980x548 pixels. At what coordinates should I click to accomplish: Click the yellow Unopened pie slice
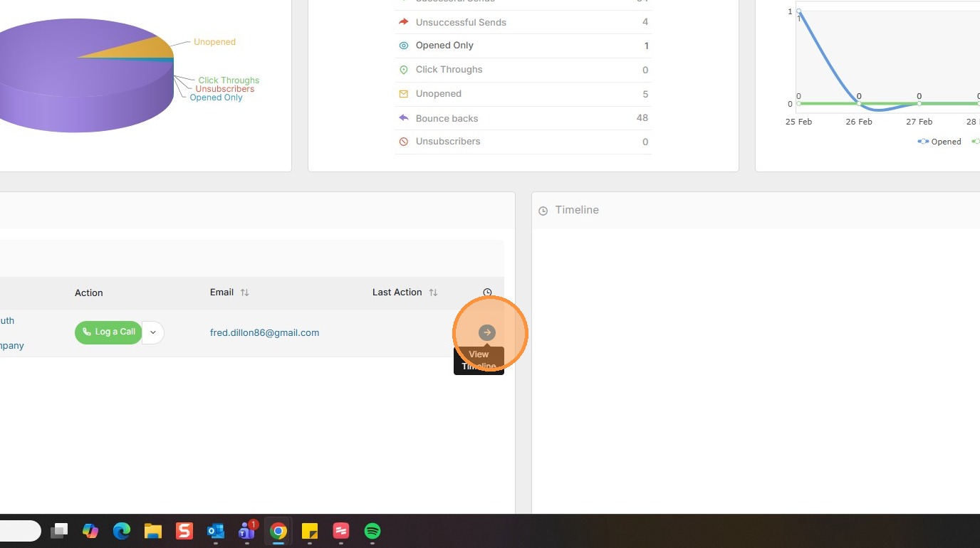142,49
